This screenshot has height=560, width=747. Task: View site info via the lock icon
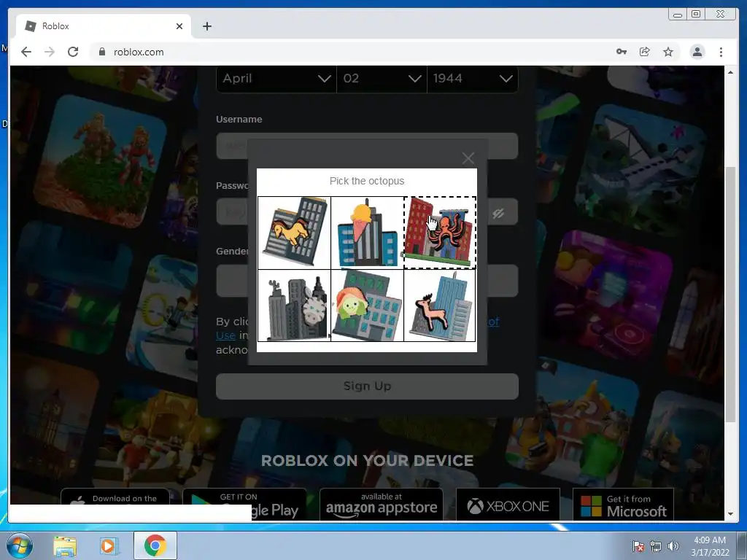[x=102, y=52]
